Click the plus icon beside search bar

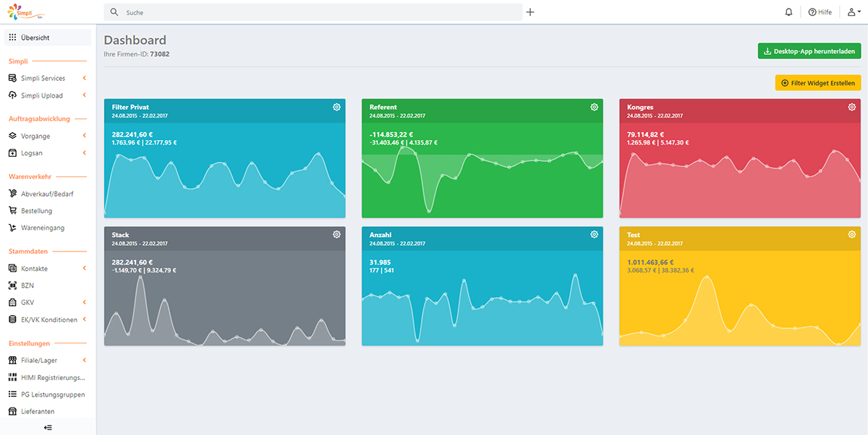click(530, 12)
